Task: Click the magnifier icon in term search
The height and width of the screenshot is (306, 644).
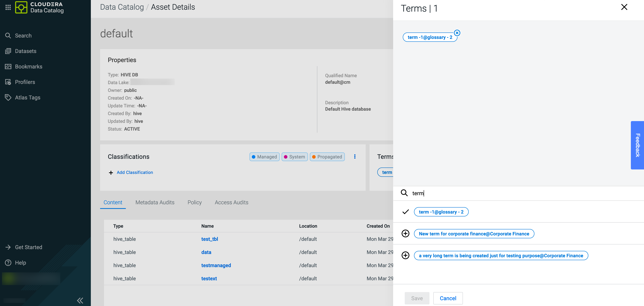Action: (x=404, y=193)
